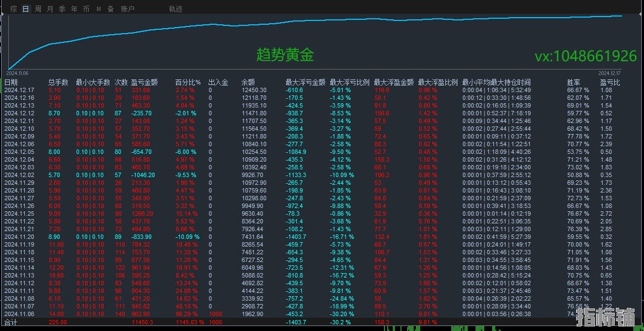Image resolution: width=644 pixels, height=331 pixels.
Task: Click the loss amount -1046.20
Action: click(143, 175)
